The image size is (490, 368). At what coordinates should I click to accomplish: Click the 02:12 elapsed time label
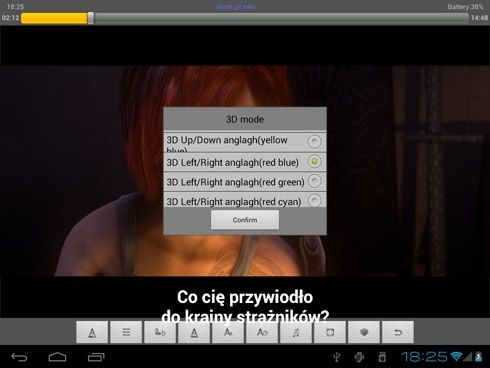coord(10,18)
